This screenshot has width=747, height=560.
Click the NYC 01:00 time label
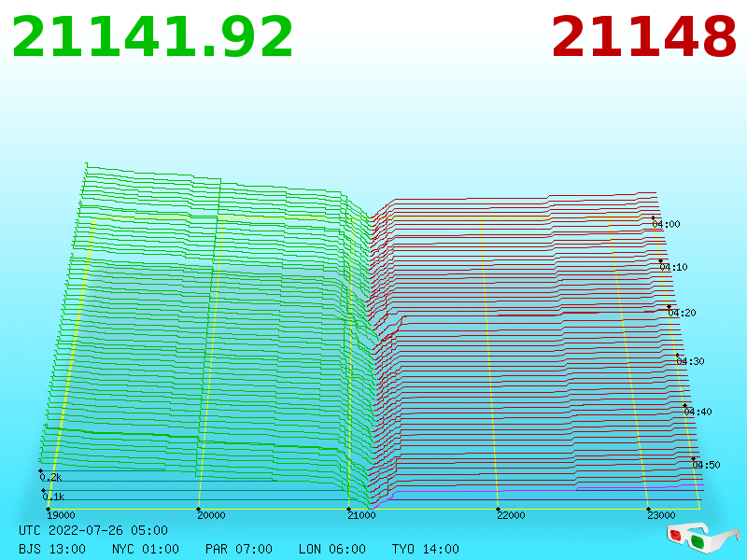146,549
